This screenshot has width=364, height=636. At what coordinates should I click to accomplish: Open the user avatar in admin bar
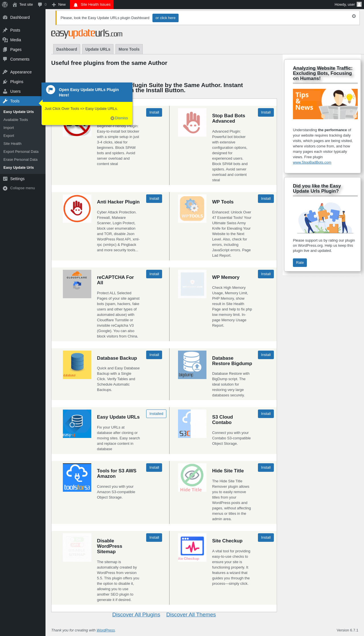coord(359,5)
